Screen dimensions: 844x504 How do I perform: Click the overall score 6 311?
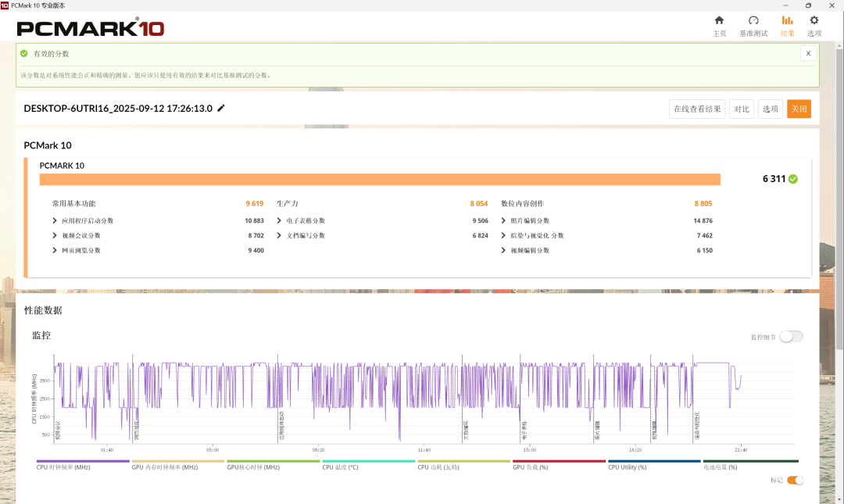(x=774, y=179)
